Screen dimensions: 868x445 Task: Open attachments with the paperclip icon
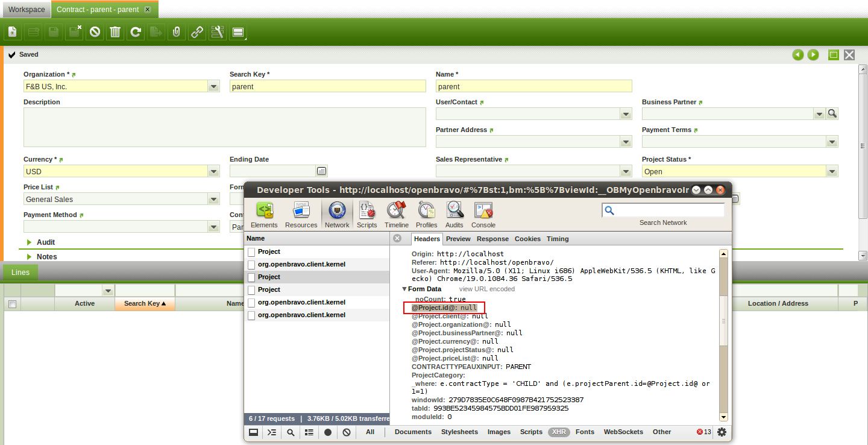click(176, 32)
